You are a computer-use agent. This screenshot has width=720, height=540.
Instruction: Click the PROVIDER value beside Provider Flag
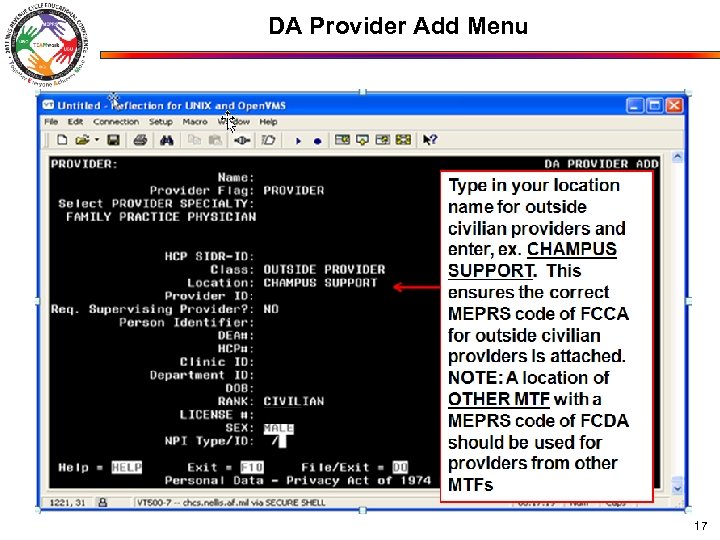pyautogui.click(x=293, y=190)
